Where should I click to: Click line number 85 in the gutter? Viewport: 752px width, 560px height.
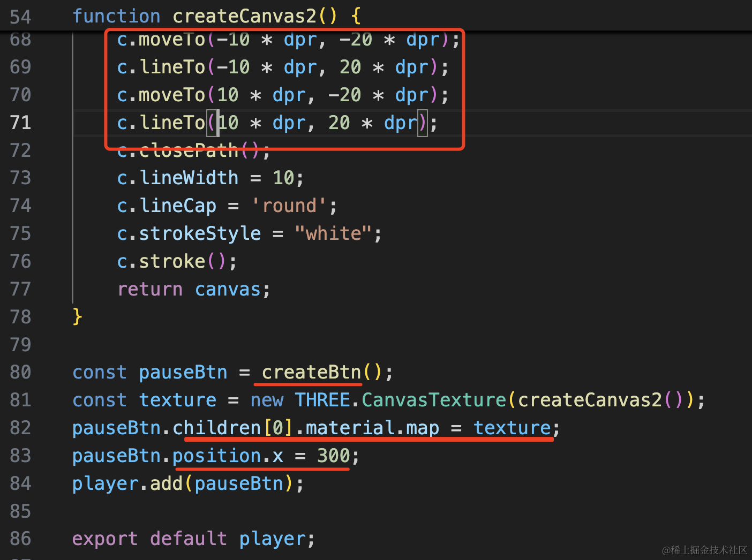click(20, 511)
